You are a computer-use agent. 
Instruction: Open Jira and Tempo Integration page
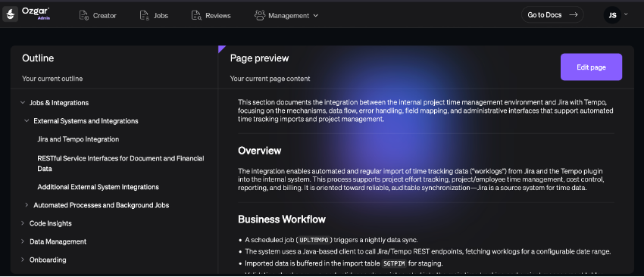coord(78,139)
